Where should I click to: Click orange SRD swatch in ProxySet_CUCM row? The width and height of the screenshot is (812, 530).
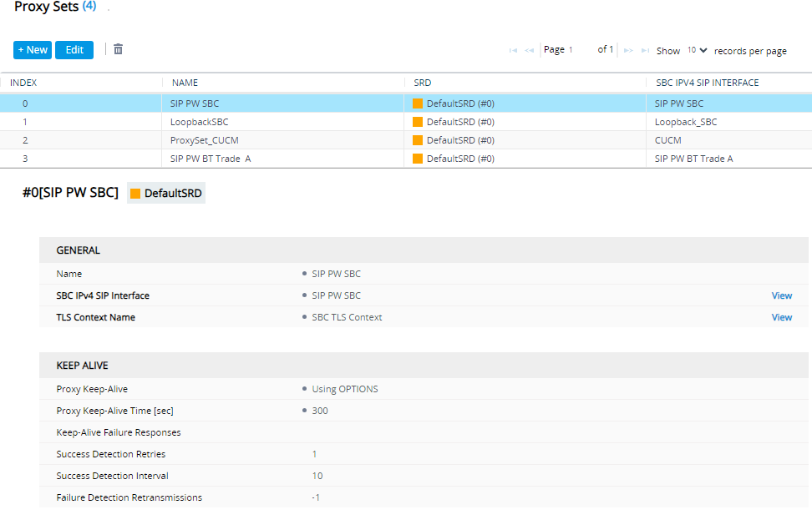[418, 140]
